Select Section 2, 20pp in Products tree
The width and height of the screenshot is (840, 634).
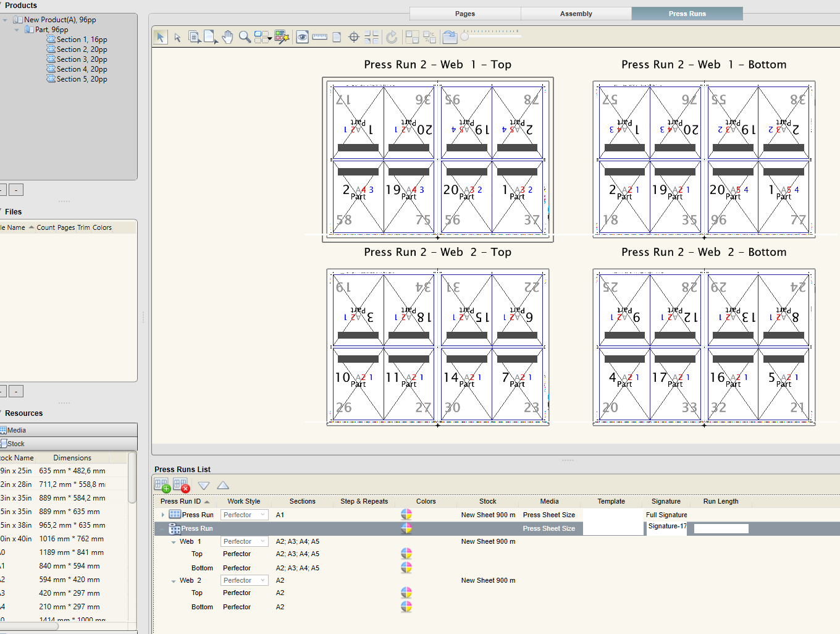coord(77,49)
